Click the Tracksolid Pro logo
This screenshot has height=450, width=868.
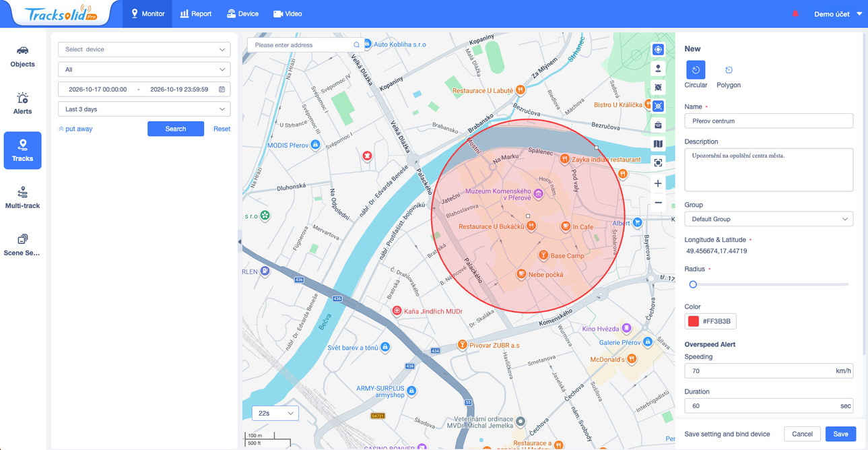(x=61, y=14)
